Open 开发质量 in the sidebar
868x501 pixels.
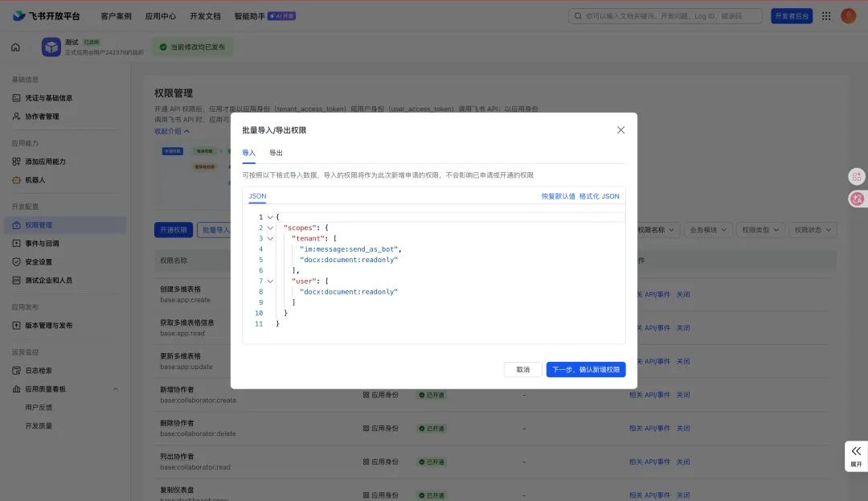[39, 425]
